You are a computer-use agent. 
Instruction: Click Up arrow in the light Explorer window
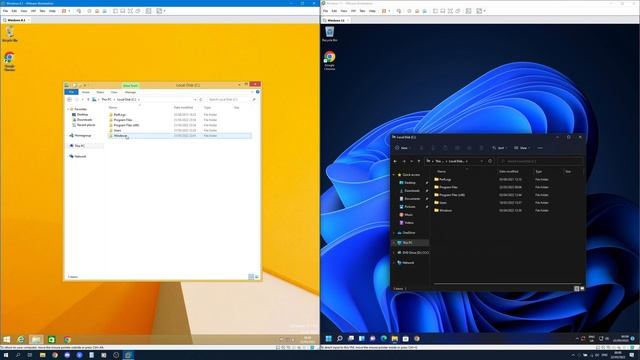point(88,99)
